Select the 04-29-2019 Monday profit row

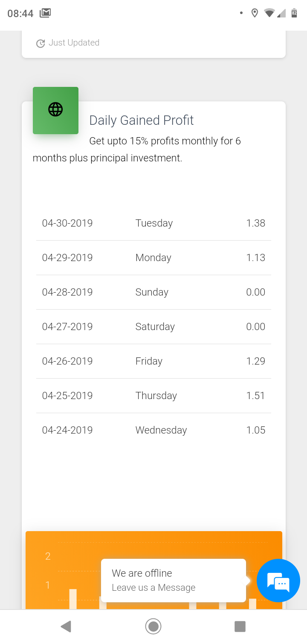click(153, 258)
